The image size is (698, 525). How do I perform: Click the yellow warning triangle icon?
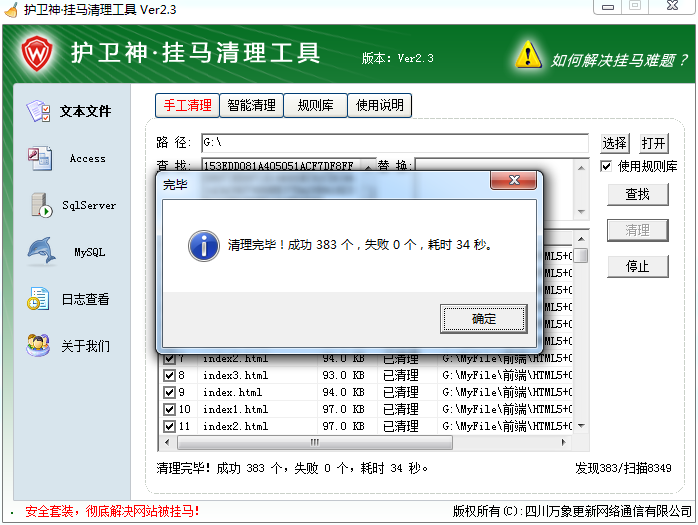[x=528, y=56]
